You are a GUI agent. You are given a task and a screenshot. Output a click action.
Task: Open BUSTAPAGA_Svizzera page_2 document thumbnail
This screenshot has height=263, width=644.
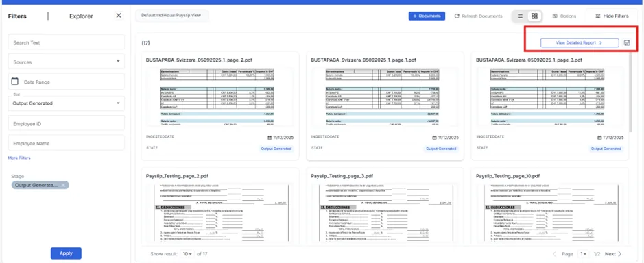220,97
